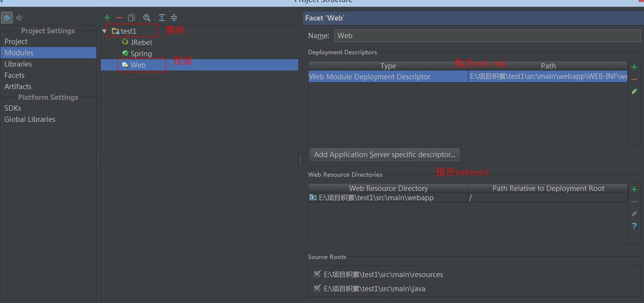Viewport: 644px width, 303px height.
Task: Collapse the test1 module tree node
Action: pos(105,31)
